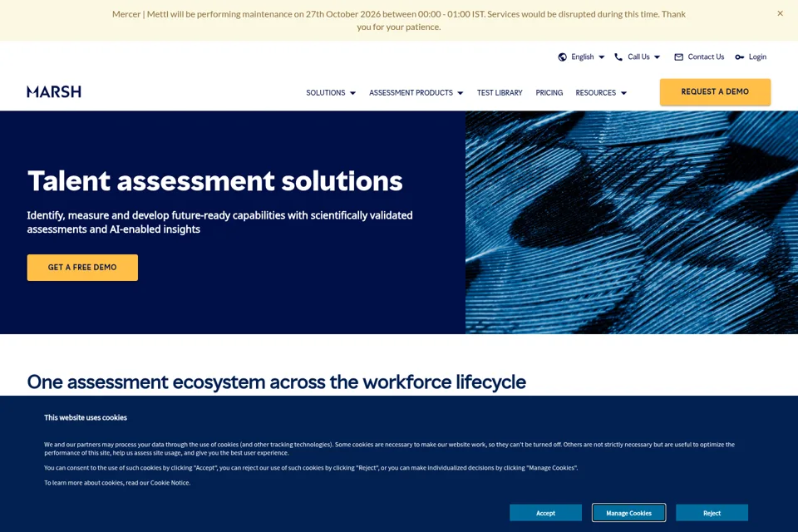Expand the Call Us dropdown arrow
The height and width of the screenshot is (532, 798).
pos(657,57)
